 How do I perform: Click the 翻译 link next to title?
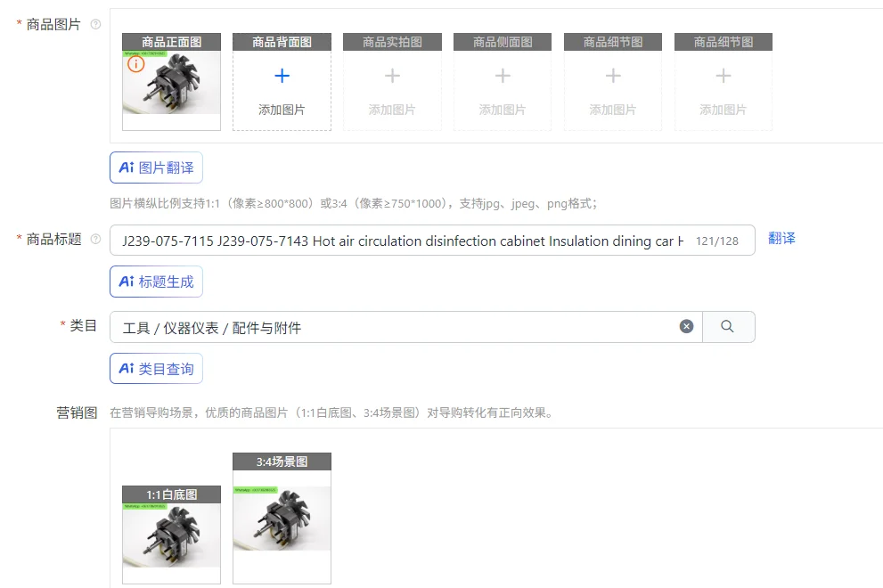click(x=781, y=238)
